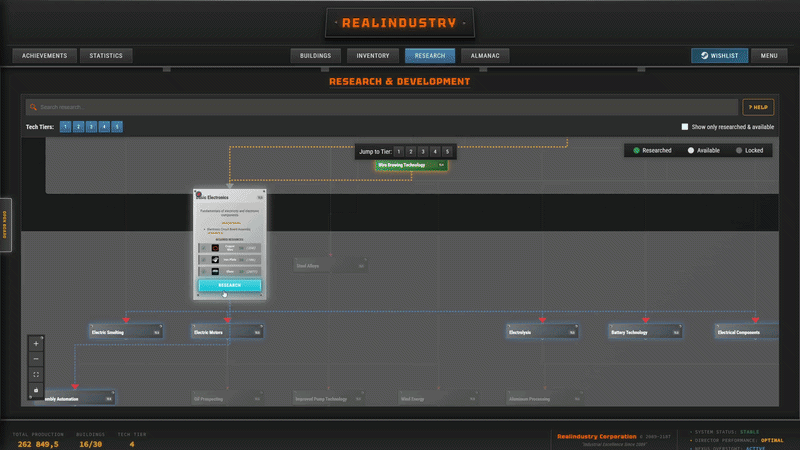Click tier badge on Electric Smelting node
Screen dimensions: 800x450
[157, 333]
